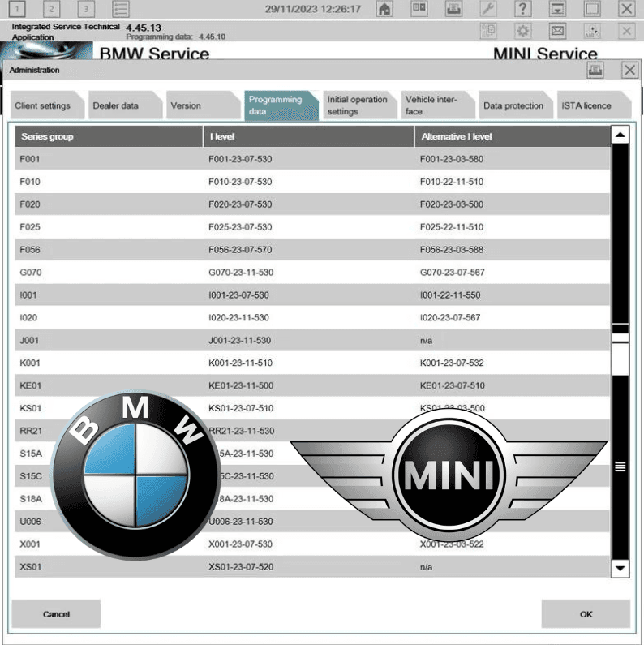Select operation tab number 1
This screenshot has width=644, height=645.
17,9
